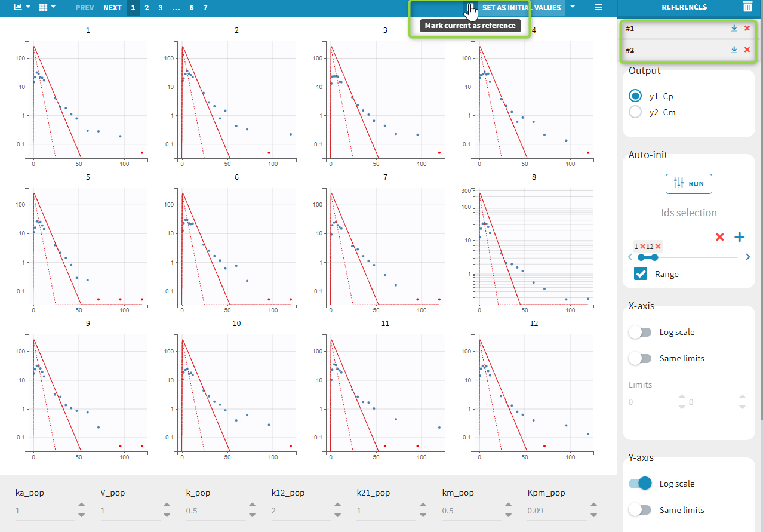Viewport: 763px width, 532px height.
Task: Remove reference #2 with its red X
Action: [747, 50]
